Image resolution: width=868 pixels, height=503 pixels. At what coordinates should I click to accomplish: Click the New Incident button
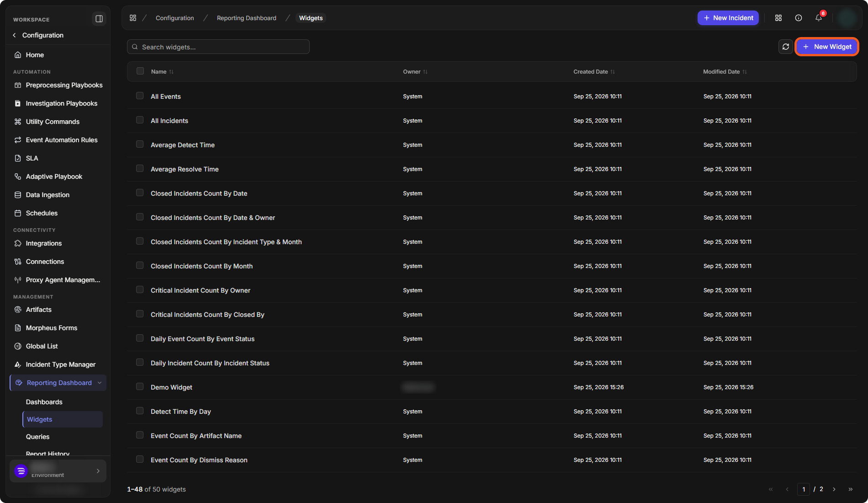[x=728, y=18]
